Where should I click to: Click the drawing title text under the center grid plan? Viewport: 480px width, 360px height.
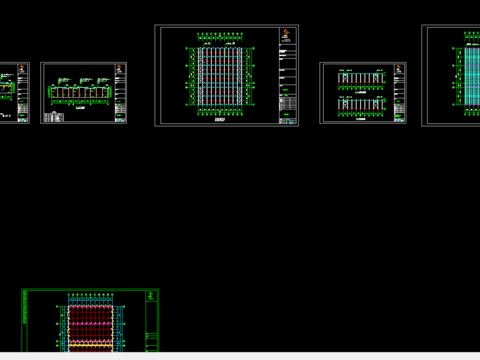[x=220, y=119]
